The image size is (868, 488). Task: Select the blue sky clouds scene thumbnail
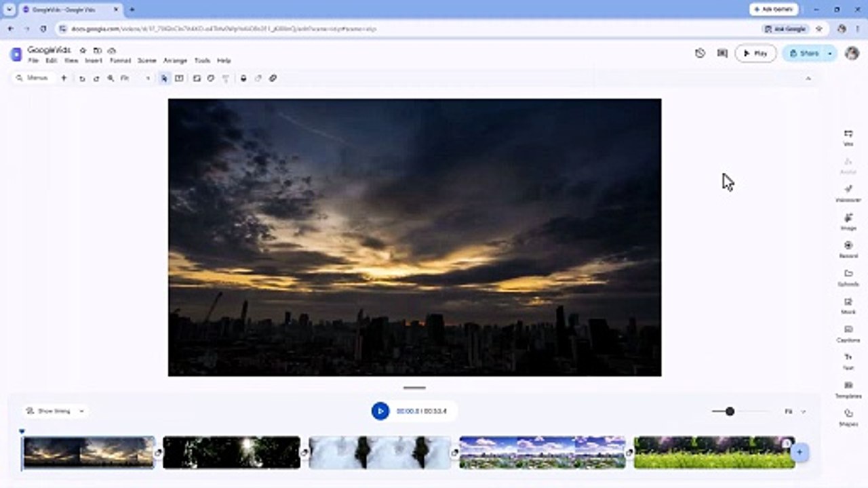pyautogui.click(x=542, y=452)
